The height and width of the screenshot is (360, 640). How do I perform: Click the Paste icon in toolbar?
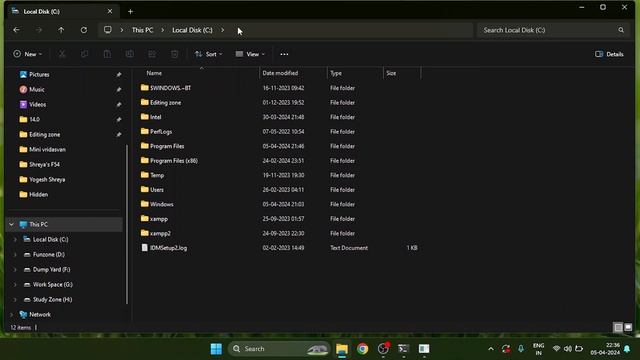click(x=107, y=54)
